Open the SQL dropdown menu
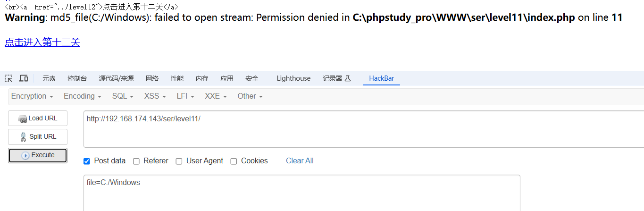Viewport: 644px width, 211px height. tap(123, 96)
